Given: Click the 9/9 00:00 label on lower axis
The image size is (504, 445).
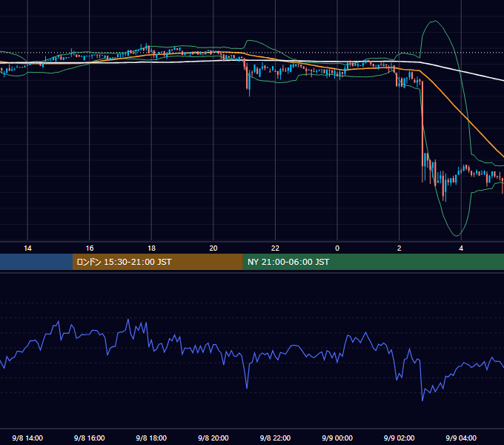Looking at the screenshot, I should tap(337, 438).
